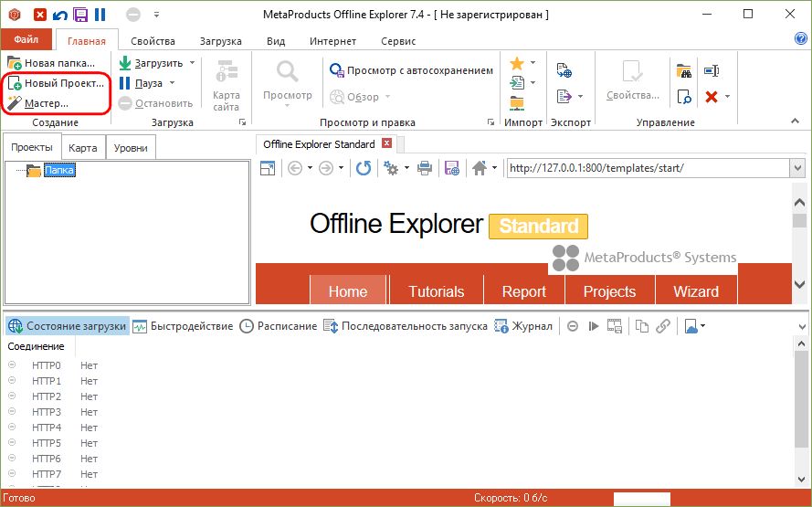Expand the Пауза dropdown arrow

(x=173, y=83)
